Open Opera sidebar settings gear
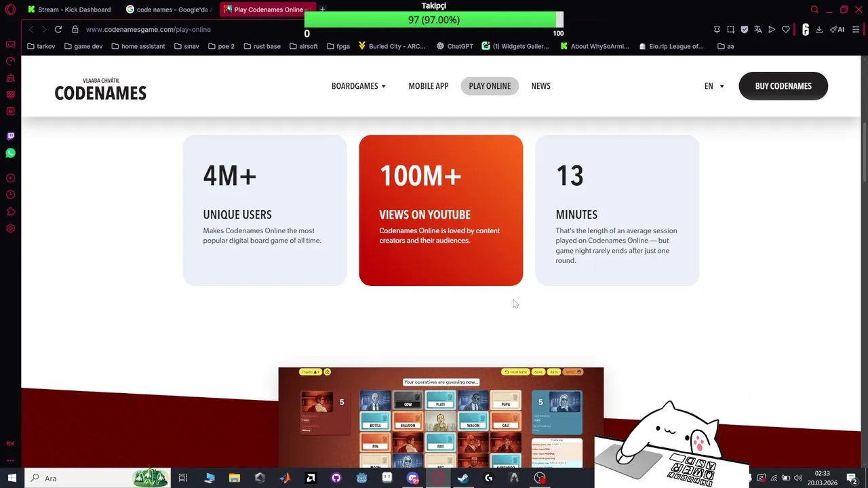The image size is (868, 488). (x=10, y=228)
